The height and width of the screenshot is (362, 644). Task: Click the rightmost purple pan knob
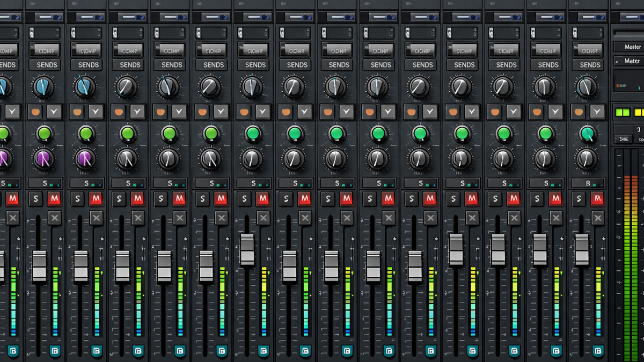tap(85, 159)
